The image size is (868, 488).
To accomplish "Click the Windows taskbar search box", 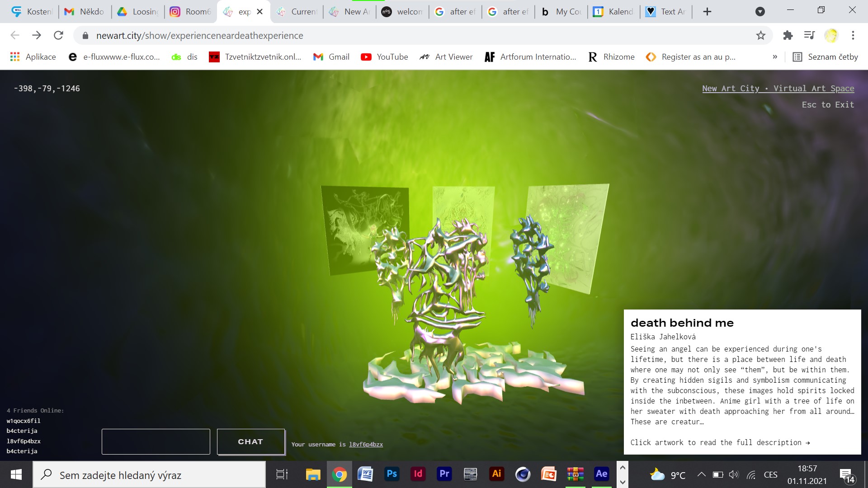I will point(149,475).
